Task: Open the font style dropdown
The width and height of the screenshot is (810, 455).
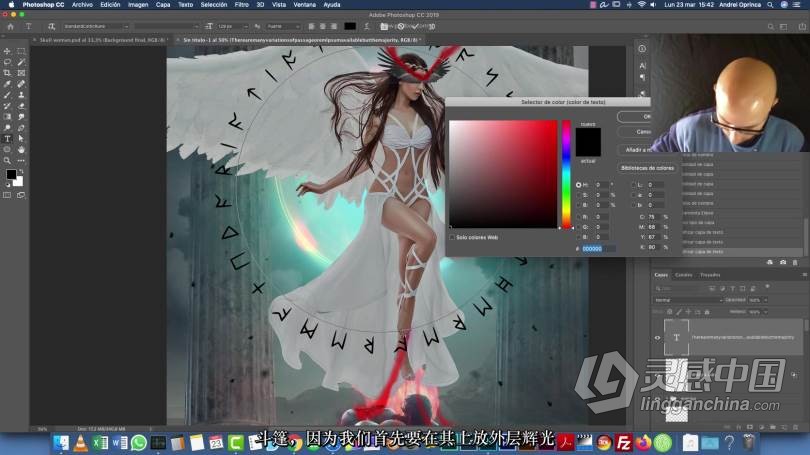Action: [166, 26]
